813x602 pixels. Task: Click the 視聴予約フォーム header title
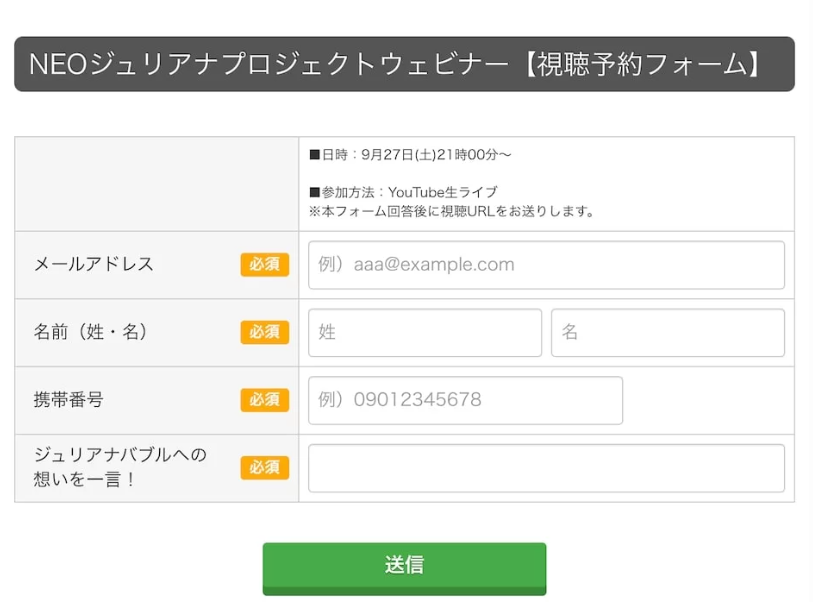[404, 65]
